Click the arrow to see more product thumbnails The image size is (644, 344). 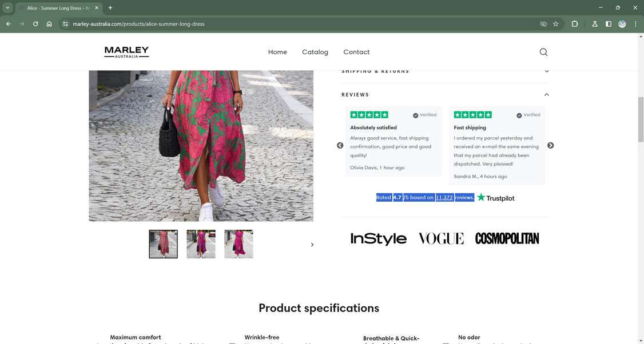click(312, 244)
